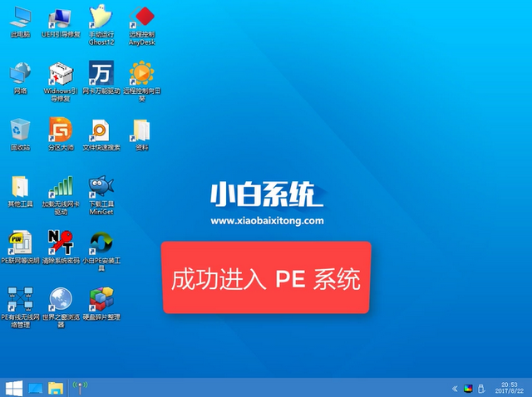This screenshot has width=532, height=397.
Task: Launch the MiniGet download tool
Action: point(101,187)
